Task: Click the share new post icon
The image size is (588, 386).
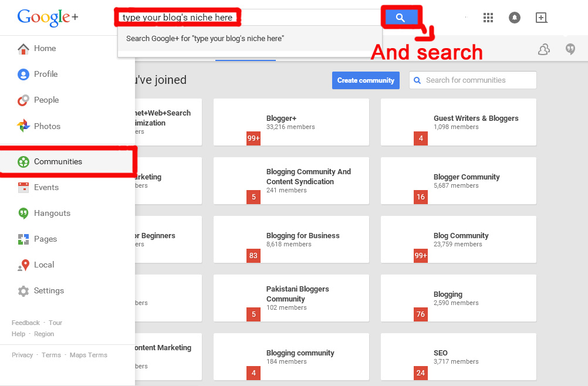Action: (541, 18)
